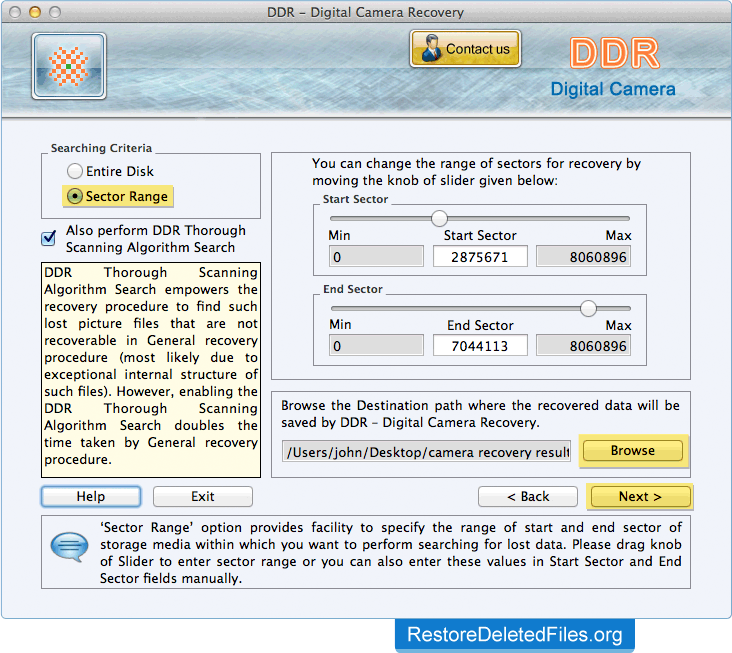Click the End Sector field showing 7044113
The height and width of the screenshot is (653, 732).
(x=480, y=346)
